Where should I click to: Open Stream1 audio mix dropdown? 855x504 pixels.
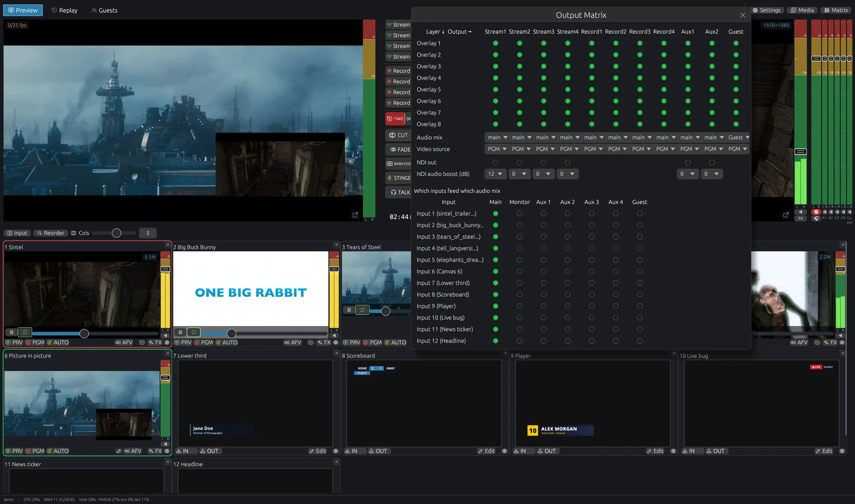(x=497, y=138)
